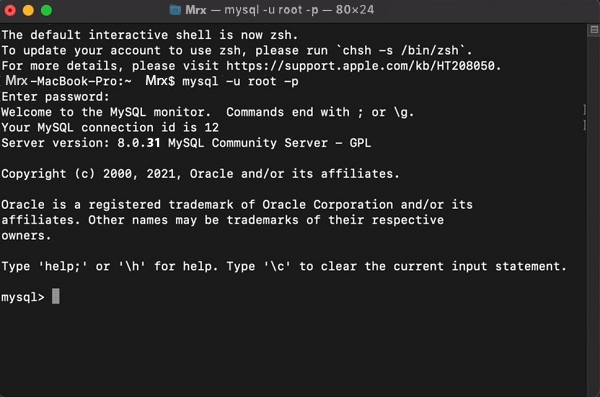Click the split pane icon at top right

pyautogui.click(x=594, y=30)
